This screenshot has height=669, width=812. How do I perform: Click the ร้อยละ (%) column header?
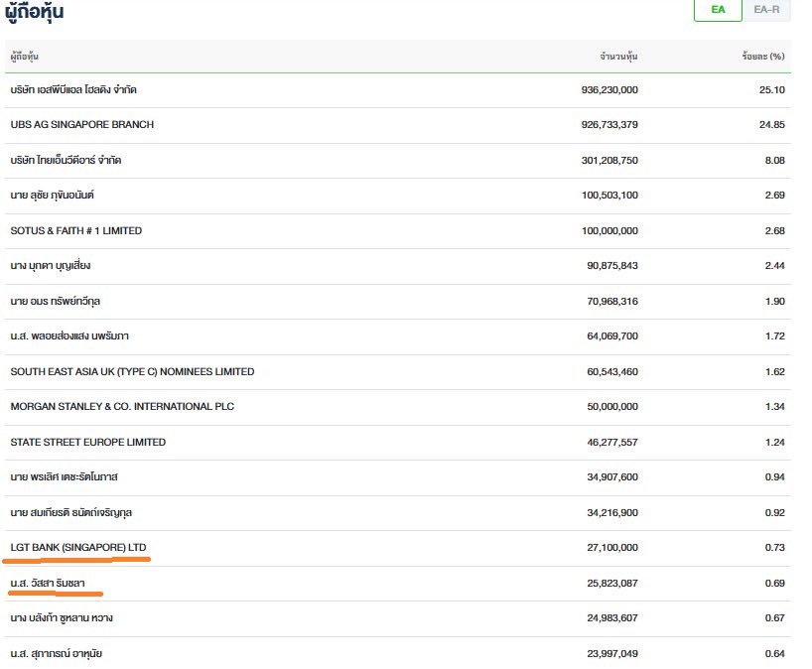(763, 57)
